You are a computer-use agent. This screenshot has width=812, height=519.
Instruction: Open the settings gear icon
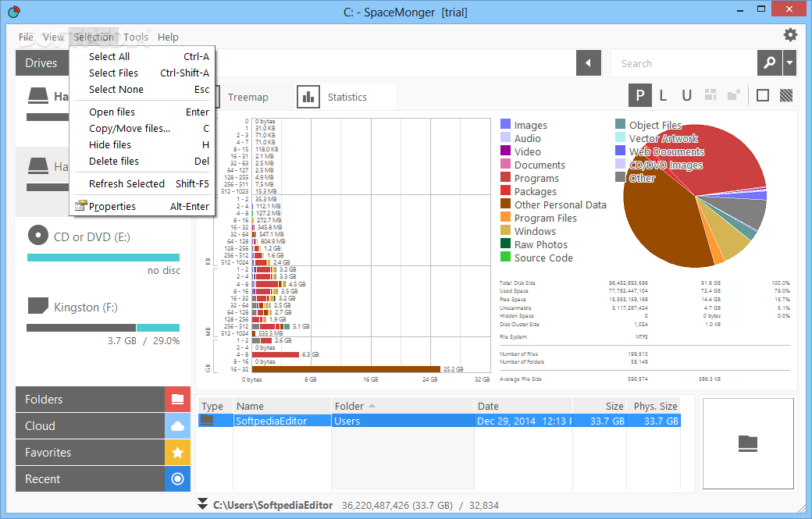pyautogui.click(x=789, y=34)
